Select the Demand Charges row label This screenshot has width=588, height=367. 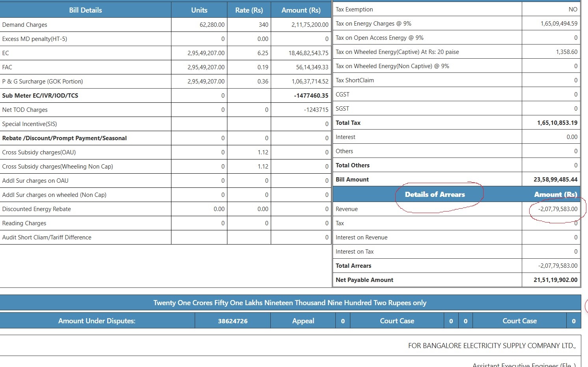tap(25, 25)
